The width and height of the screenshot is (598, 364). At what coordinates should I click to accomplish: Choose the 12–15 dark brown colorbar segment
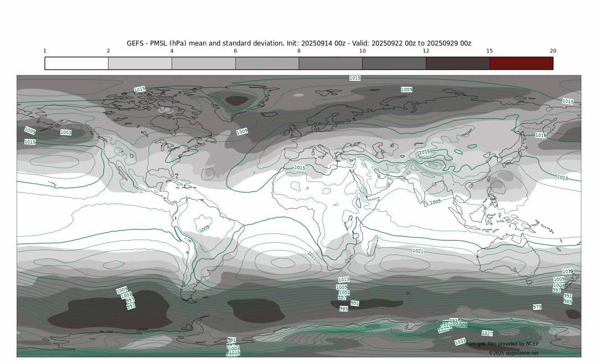[457, 63]
